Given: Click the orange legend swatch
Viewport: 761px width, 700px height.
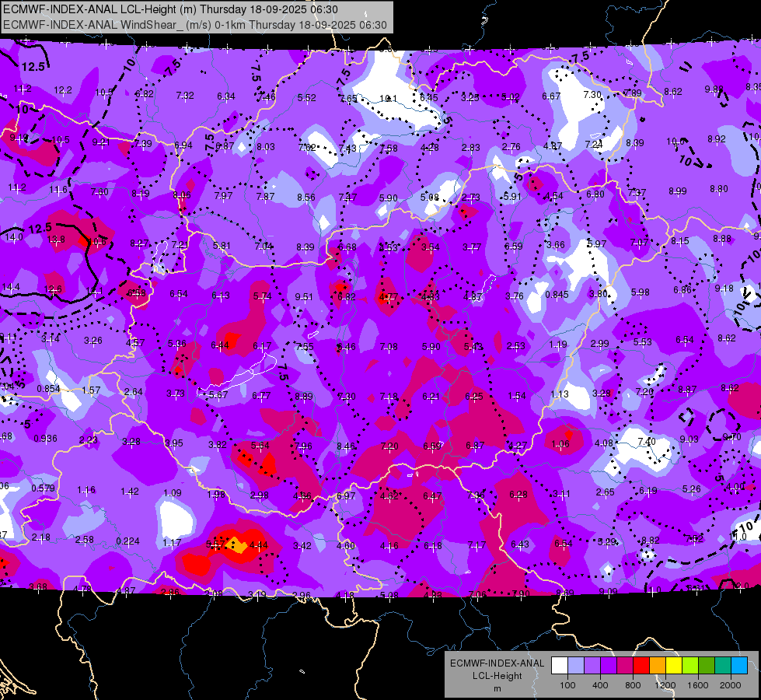Looking at the screenshot, I should (x=658, y=666).
